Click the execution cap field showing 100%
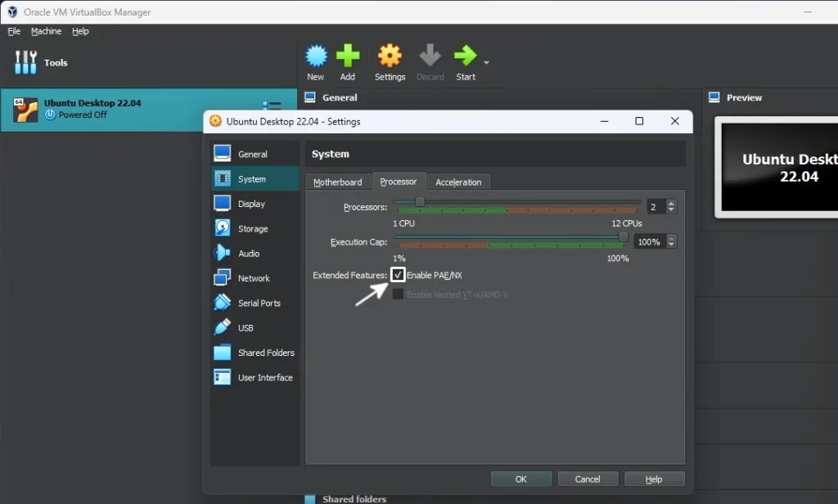 (649, 241)
